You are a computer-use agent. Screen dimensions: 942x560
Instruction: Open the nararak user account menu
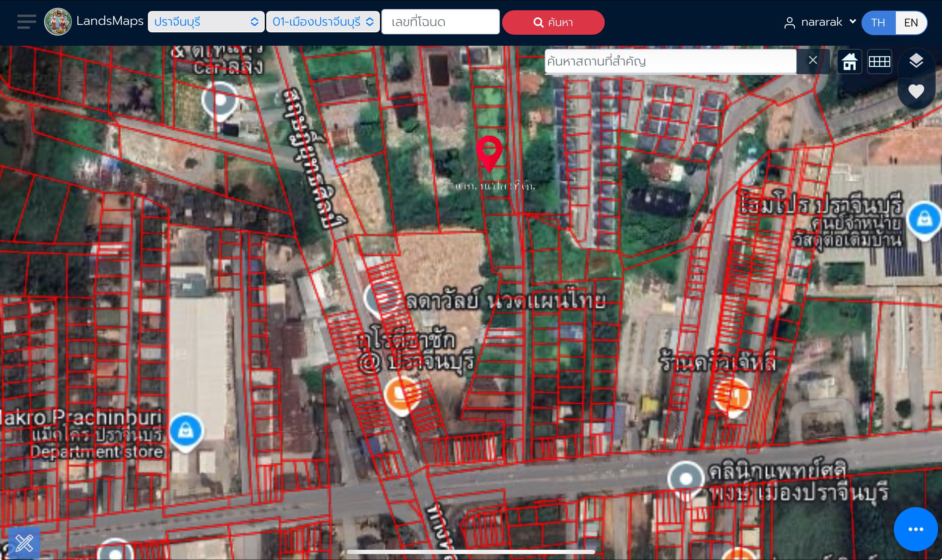click(x=821, y=22)
